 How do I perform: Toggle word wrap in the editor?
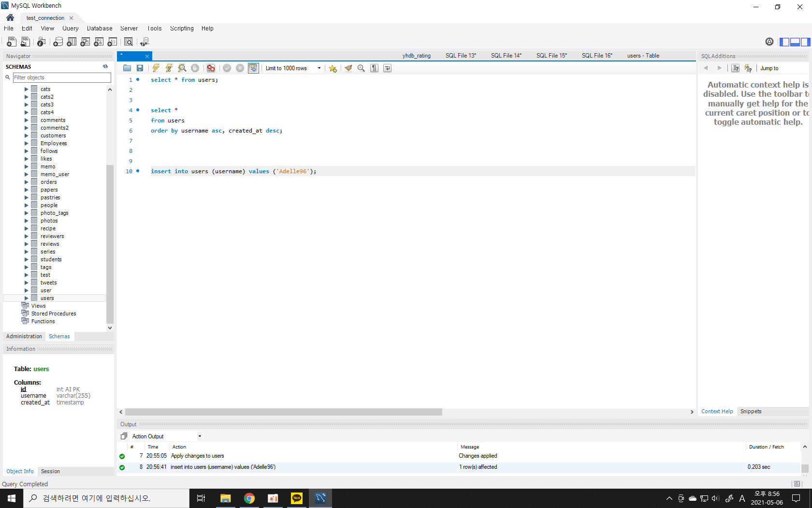tap(387, 68)
